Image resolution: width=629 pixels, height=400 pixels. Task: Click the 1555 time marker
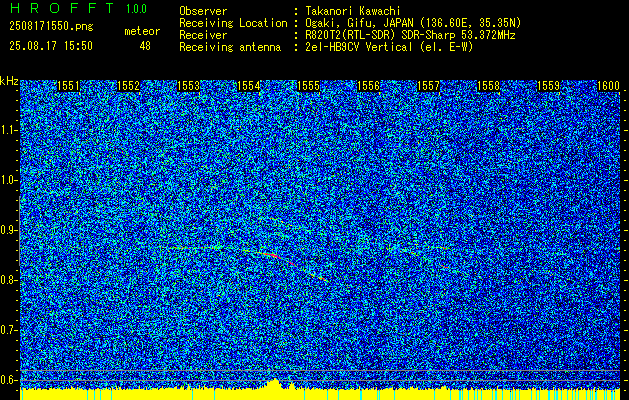308,86
